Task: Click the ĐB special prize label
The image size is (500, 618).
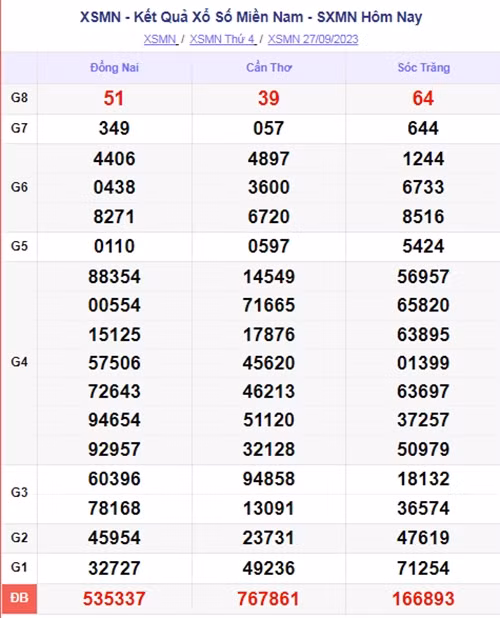Action: [x=19, y=598]
